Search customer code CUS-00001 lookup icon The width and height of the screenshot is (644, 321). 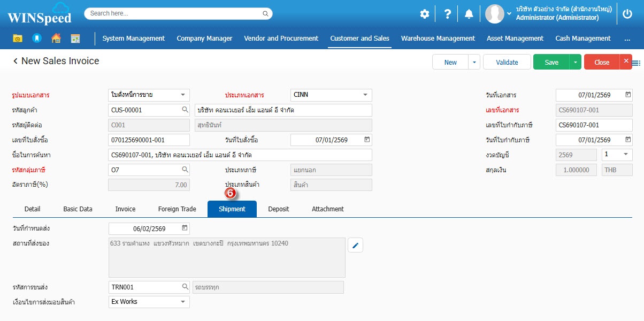(185, 110)
